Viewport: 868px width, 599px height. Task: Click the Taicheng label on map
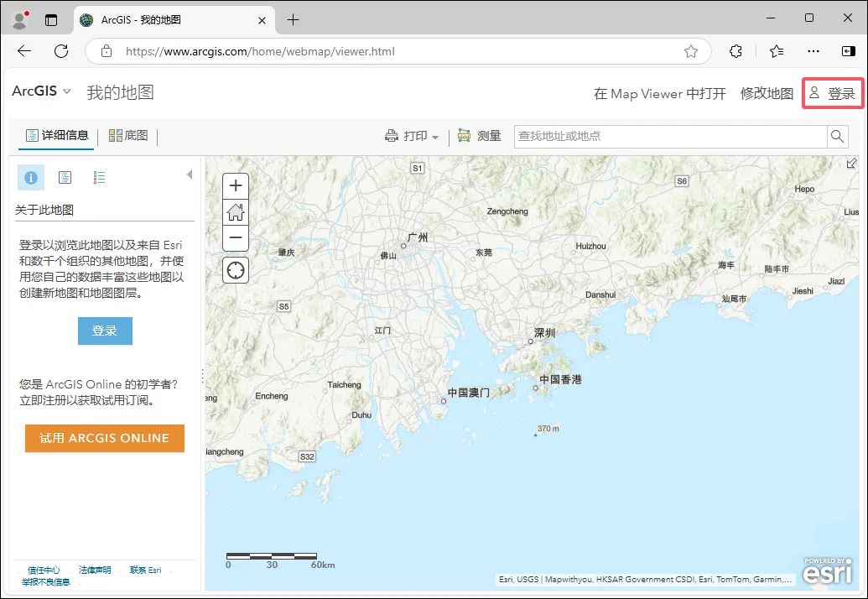(x=344, y=385)
